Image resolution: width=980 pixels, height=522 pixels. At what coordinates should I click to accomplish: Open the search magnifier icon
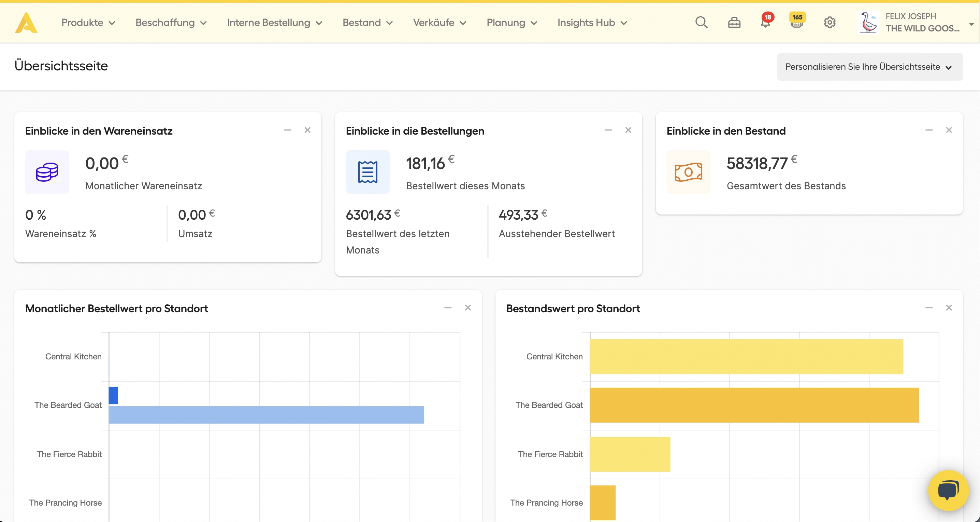coord(701,23)
